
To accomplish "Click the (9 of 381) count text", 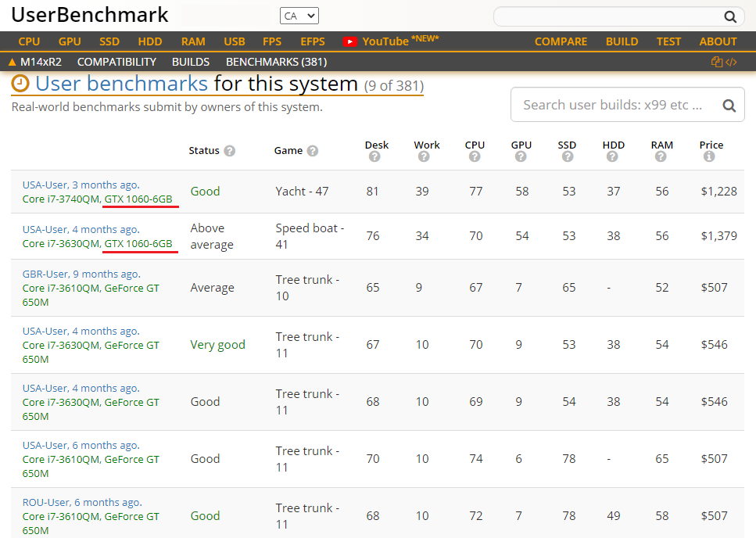I will pyautogui.click(x=394, y=86).
